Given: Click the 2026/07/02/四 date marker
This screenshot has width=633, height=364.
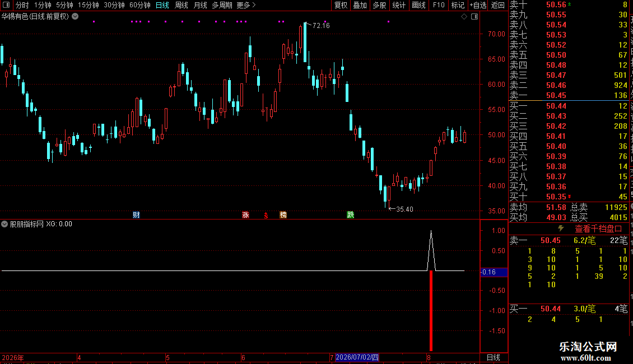Looking at the screenshot, I should (357, 357).
